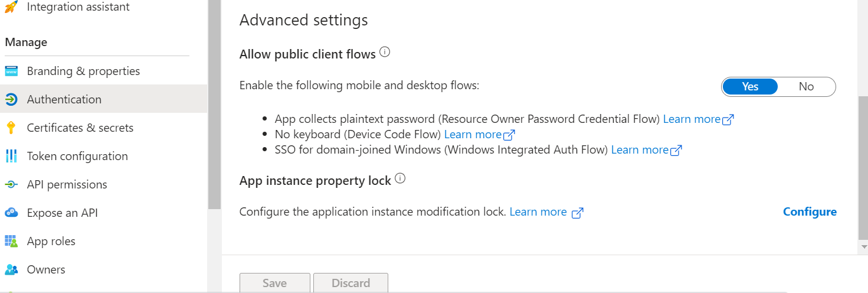The width and height of the screenshot is (868, 293).
Task: Set public client flows toggle to Yes
Action: tap(750, 87)
